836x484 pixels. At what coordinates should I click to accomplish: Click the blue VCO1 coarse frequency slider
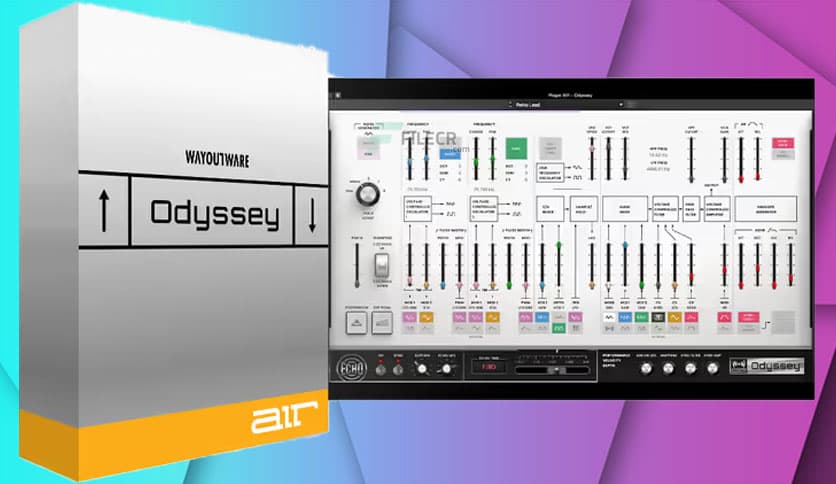coord(409,158)
